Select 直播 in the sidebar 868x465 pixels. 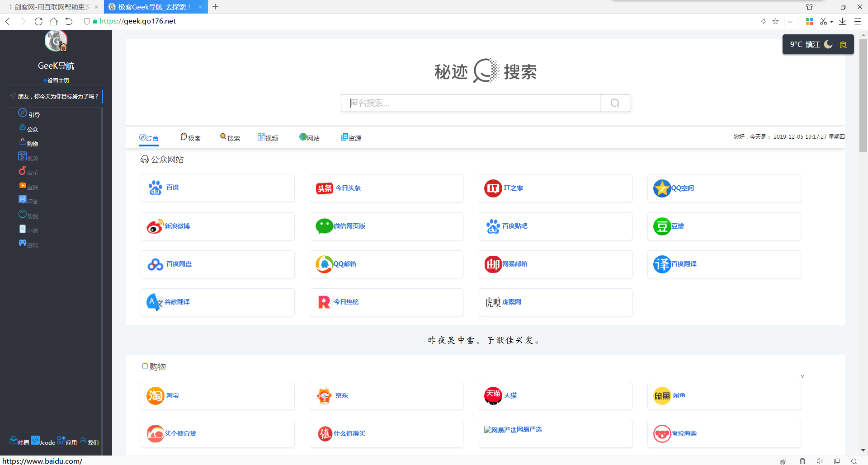[x=28, y=186]
